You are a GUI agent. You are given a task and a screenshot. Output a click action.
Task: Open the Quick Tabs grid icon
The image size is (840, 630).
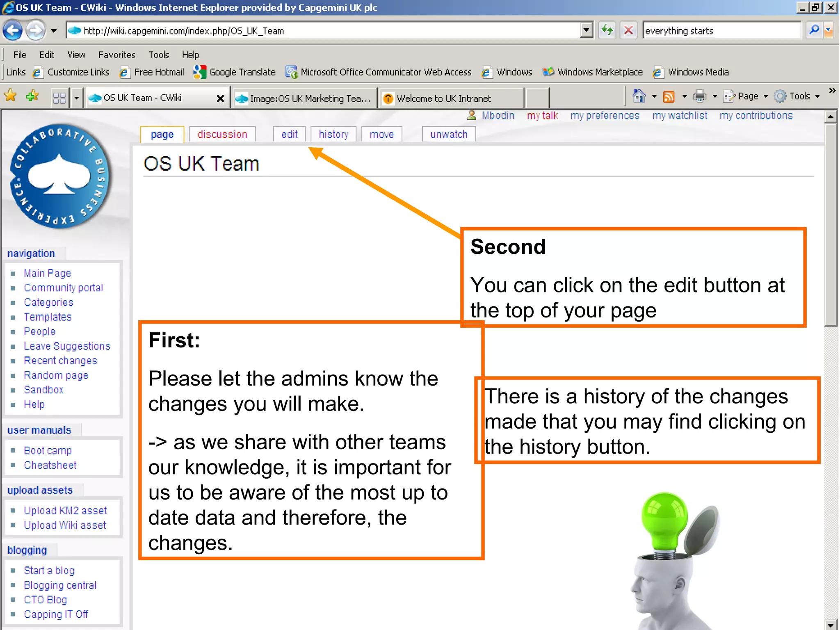59,98
